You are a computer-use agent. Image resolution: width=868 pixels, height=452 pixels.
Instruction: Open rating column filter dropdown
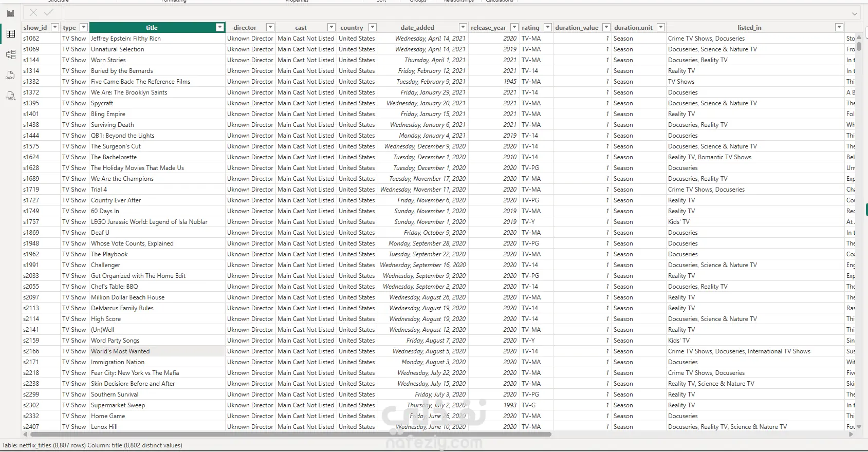547,27
